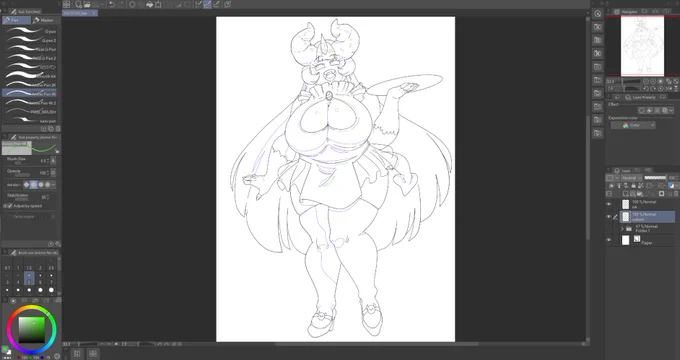
Task: Click the vertical canvas scrollbar
Action: pos(588,177)
